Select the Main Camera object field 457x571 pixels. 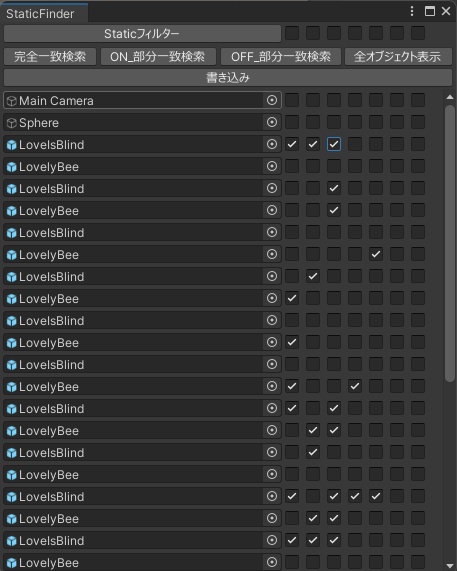tap(142, 100)
